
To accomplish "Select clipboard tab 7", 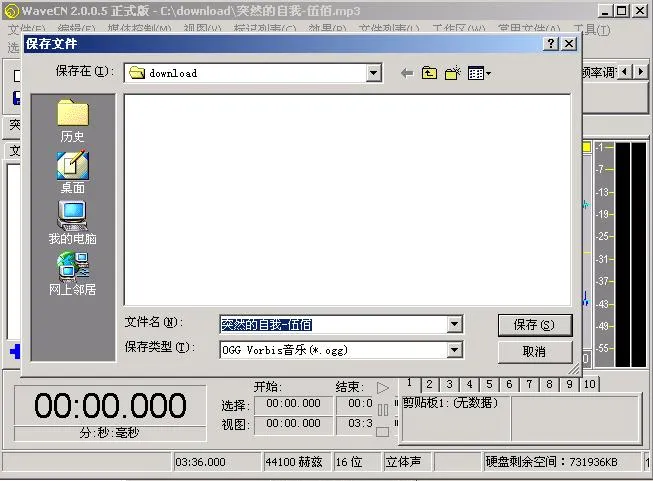I will (x=529, y=384).
